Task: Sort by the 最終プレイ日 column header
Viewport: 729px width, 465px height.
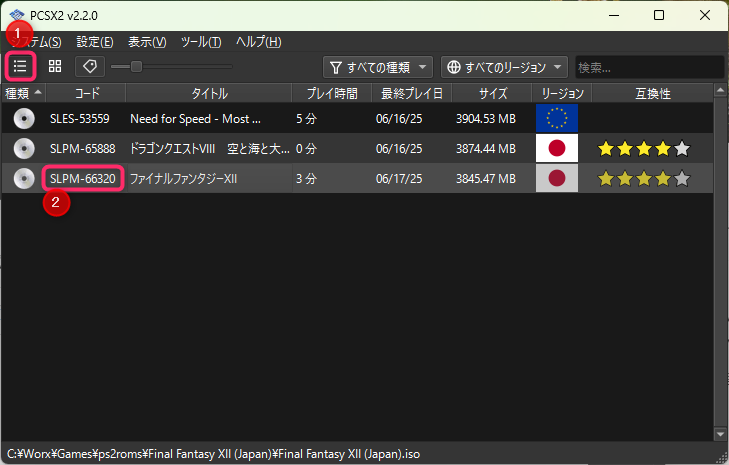Action: [x=412, y=93]
